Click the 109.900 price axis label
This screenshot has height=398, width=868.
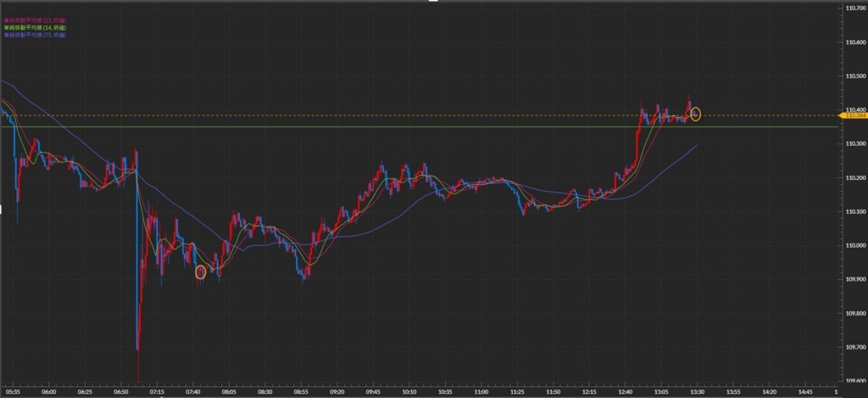[x=855, y=279]
